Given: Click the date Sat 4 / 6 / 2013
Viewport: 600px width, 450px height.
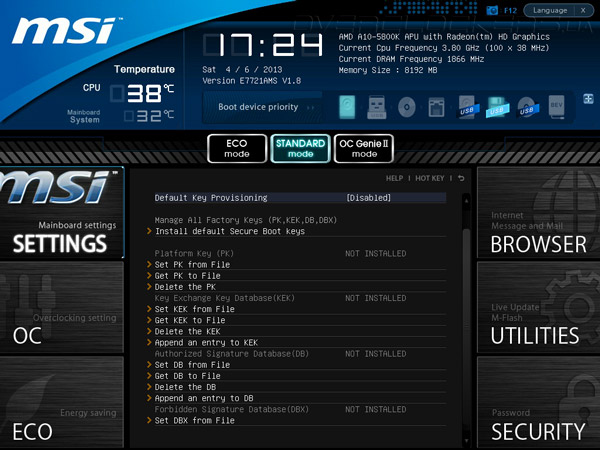Looking at the screenshot, I should coord(242,70).
